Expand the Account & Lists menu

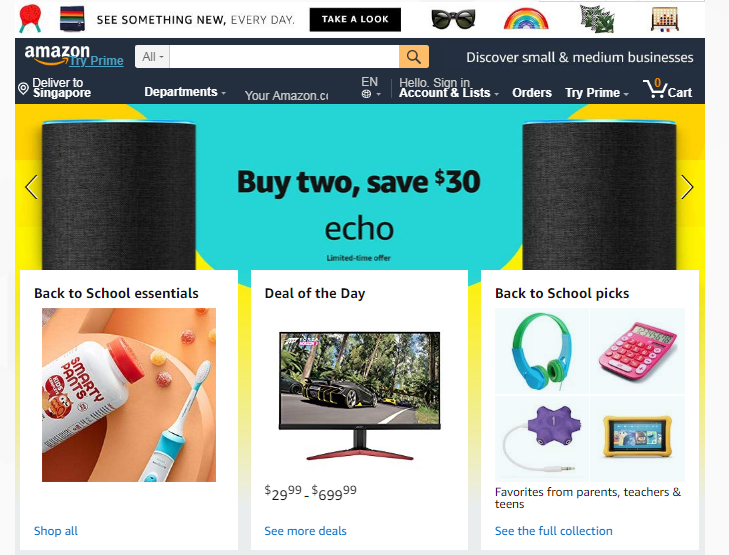(449, 92)
